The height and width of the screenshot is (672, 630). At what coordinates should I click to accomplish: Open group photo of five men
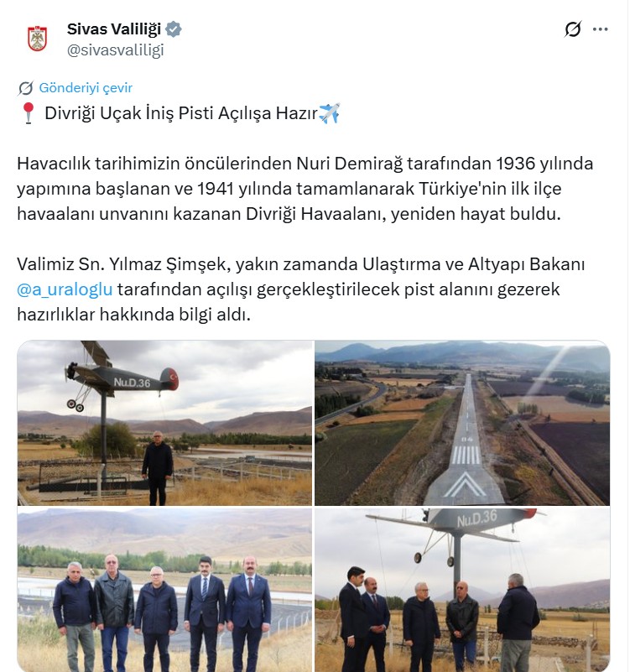[x=165, y=590]
